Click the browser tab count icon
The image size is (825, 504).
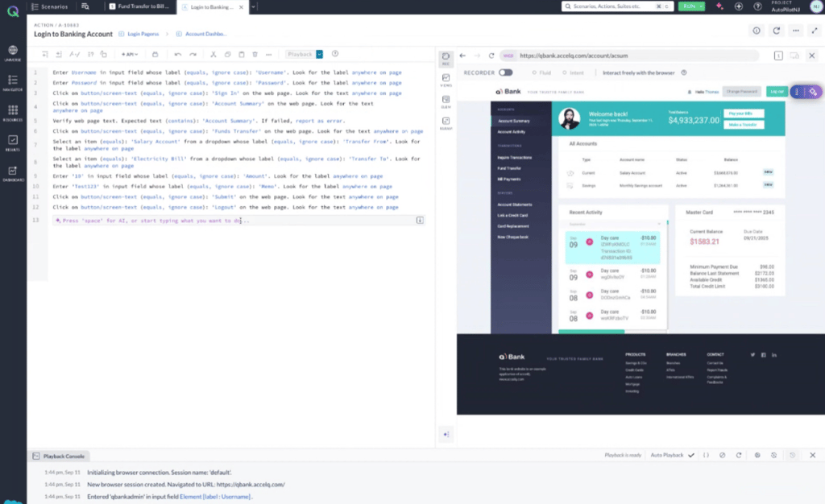coord(778,56)
